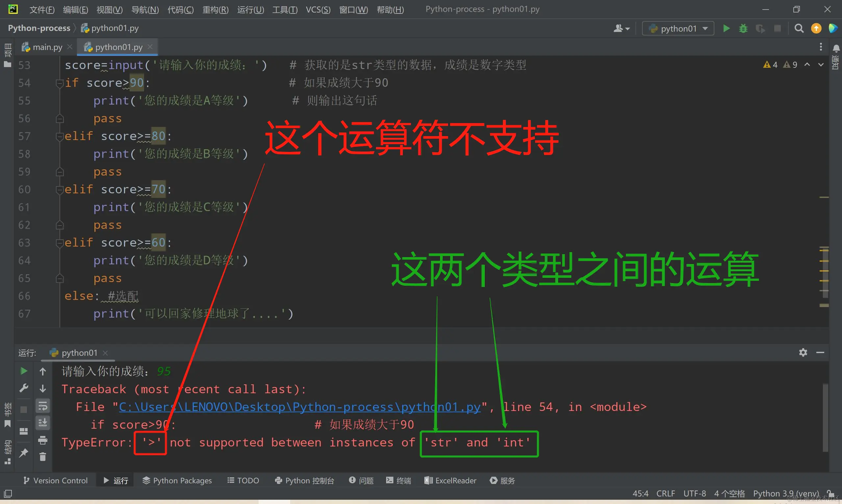Toggle soft-wrap in the run console
The height and width of the screenshot is (504, 842).
coord(42,405)
